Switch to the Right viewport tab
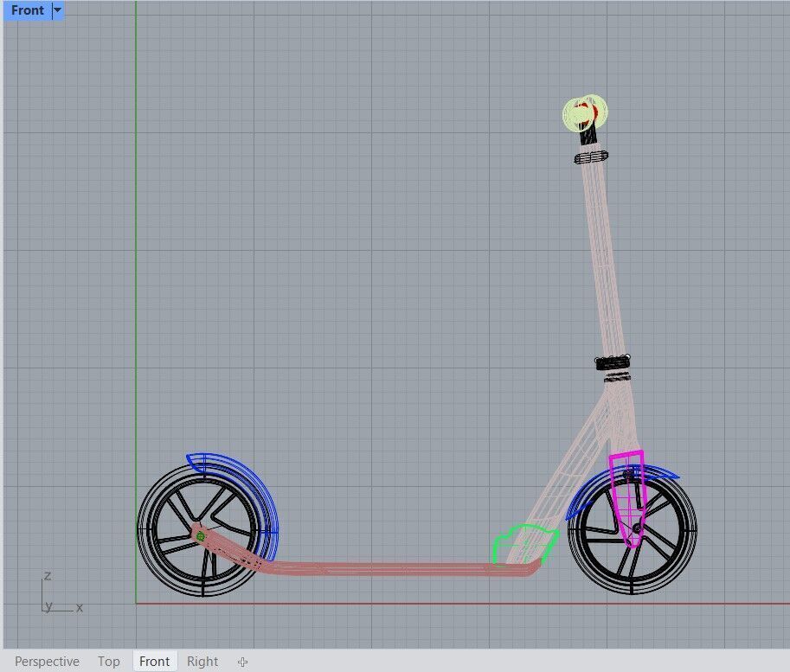The height and width of the screenshot is (672, 790). 202,661
